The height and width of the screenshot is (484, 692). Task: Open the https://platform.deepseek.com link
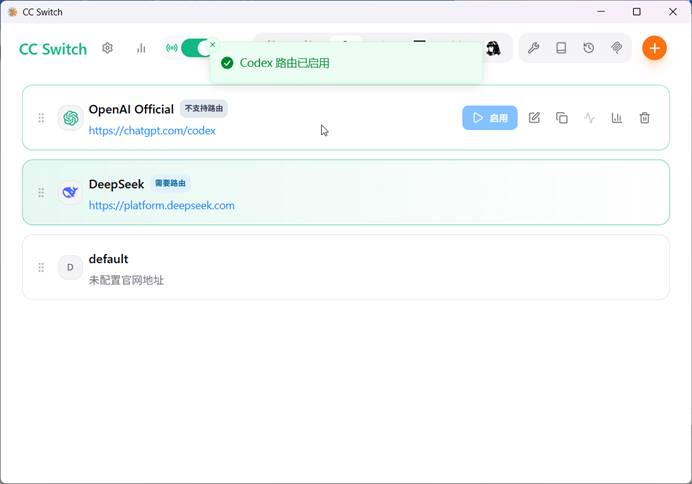pos(162,206)
